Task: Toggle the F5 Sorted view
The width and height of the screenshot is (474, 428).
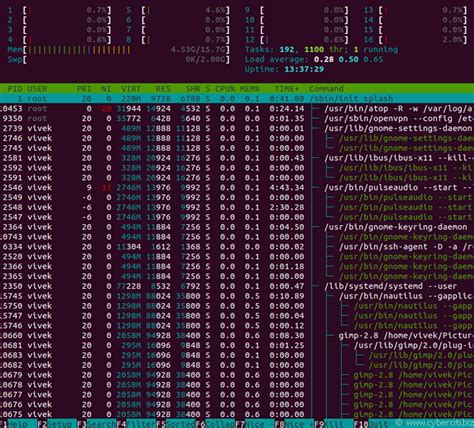Action: click(x=175, y=424)
